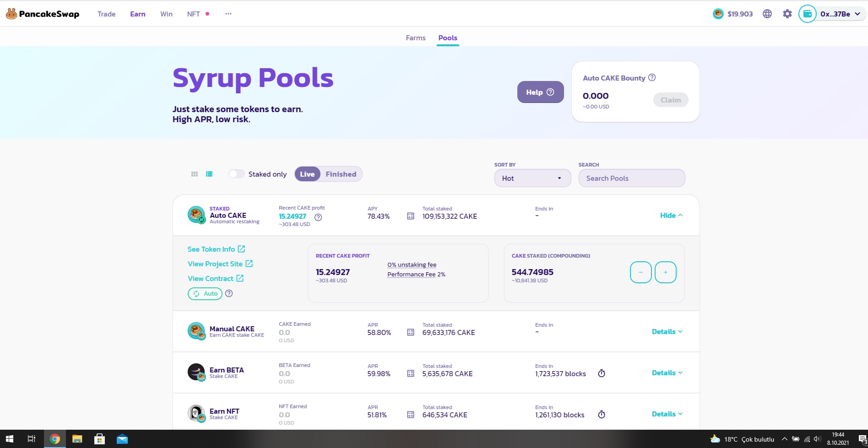
Task: Click the Manual CAKE pool token icon
Action: click(x=196, y=331)
